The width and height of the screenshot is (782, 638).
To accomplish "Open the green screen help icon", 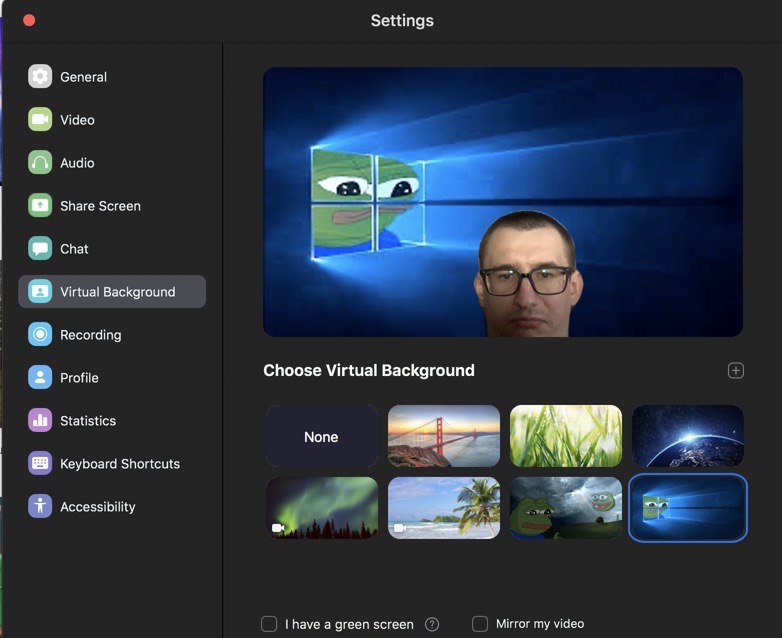I will coord(432,624).
